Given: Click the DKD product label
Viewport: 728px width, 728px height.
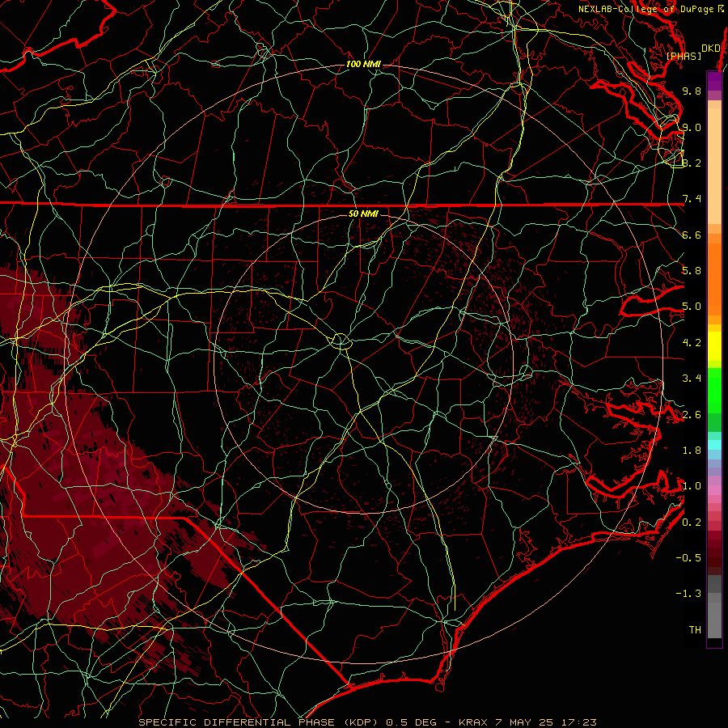Looking at the screenshot, I should click(711, 48).
